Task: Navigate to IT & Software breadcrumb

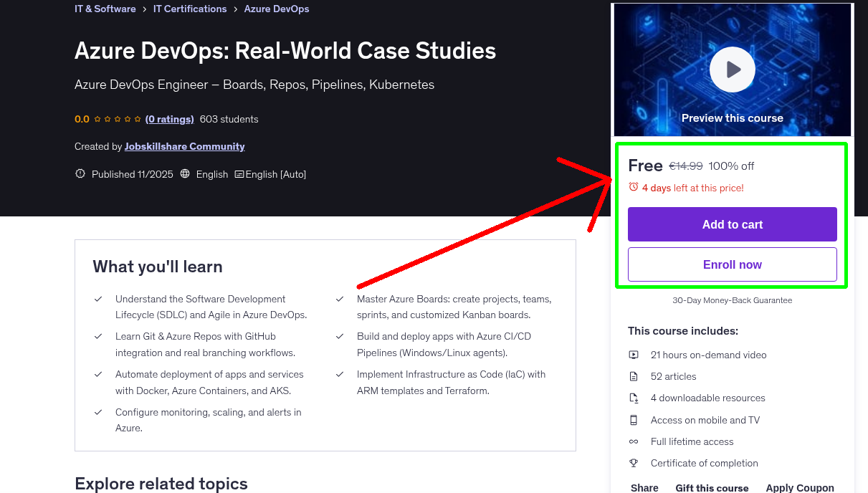Action: (105, 9)
